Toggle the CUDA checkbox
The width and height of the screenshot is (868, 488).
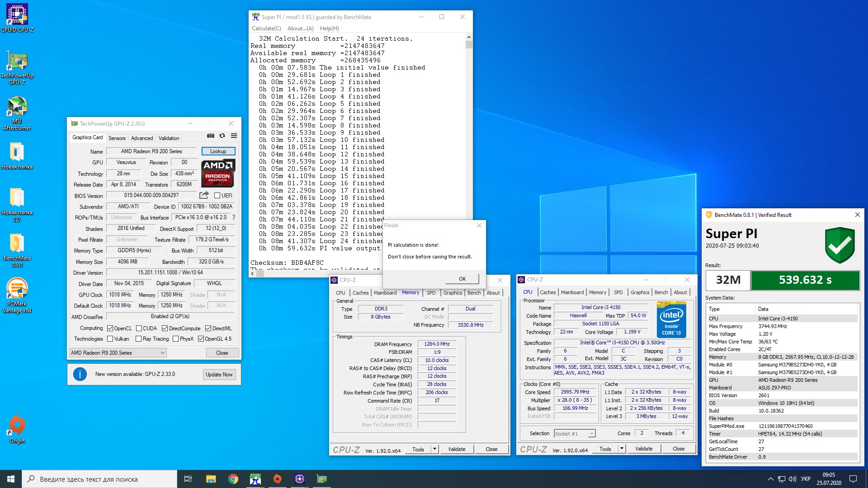pyautogui.click(x=139, y=328)
